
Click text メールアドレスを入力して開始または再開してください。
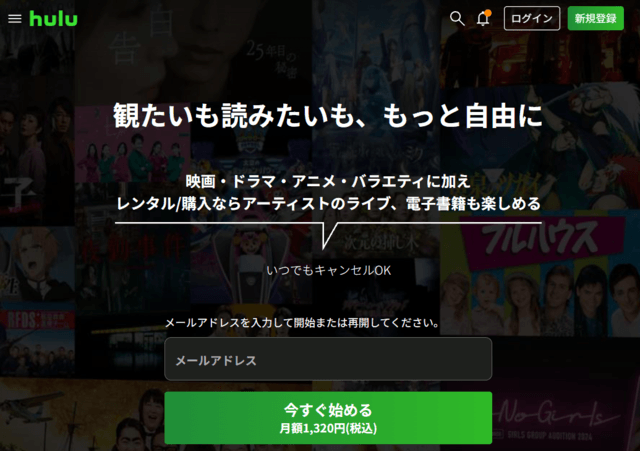tap(302, 323)
